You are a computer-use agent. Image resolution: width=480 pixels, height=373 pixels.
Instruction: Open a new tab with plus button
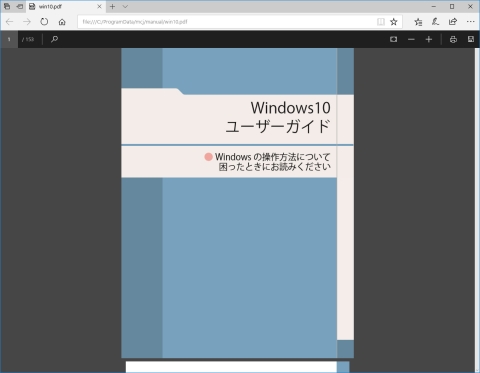112,6
